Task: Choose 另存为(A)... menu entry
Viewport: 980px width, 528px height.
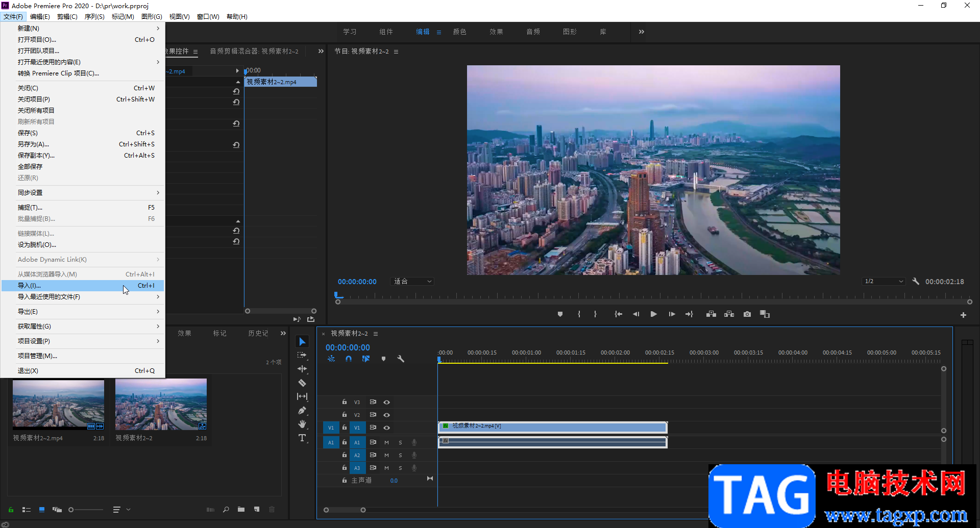Action: click(82, 144)
